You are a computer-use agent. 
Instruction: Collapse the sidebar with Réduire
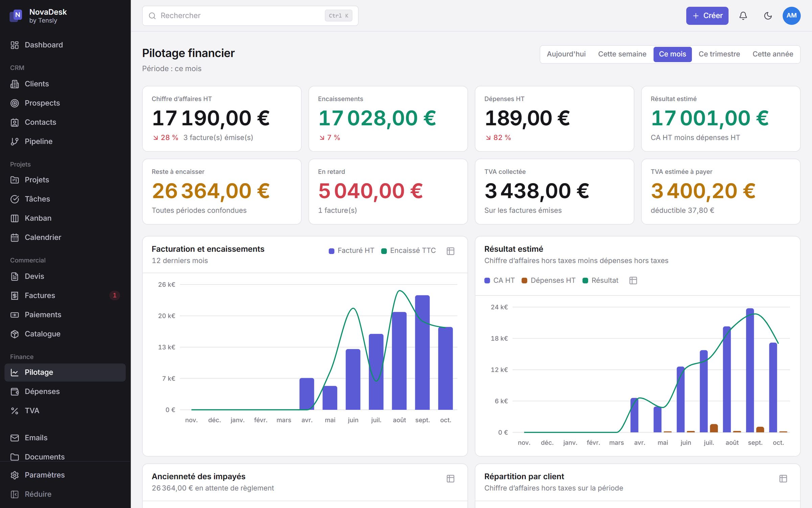coord(65,494)
